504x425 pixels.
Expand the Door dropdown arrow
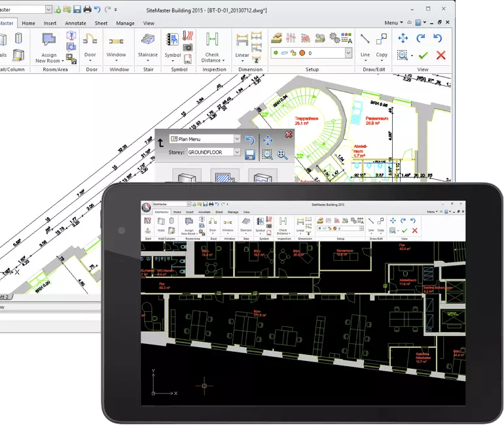point(90,60)
